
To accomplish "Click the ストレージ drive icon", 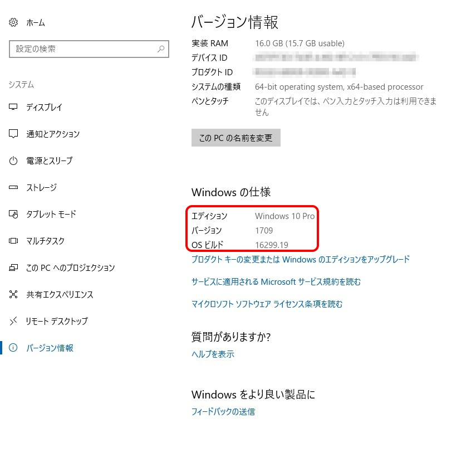I will (x=13, y=188).
